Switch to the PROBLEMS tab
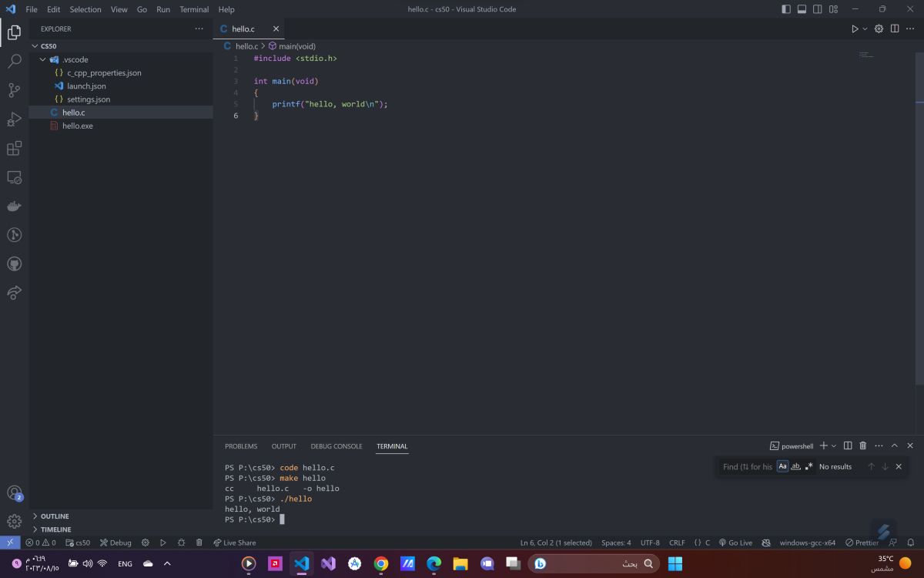The width and height of the screenshot is (924, 578). click(x=241, y=446)
